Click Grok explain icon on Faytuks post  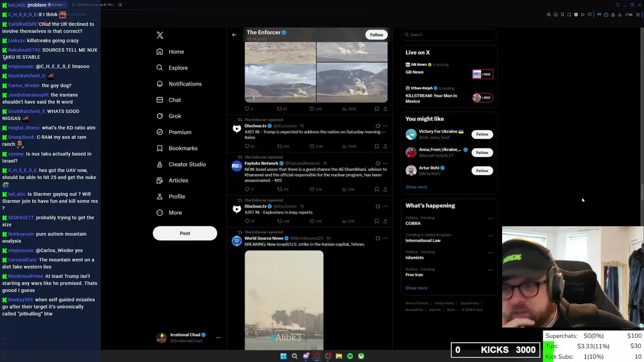(x=378, y=163)
